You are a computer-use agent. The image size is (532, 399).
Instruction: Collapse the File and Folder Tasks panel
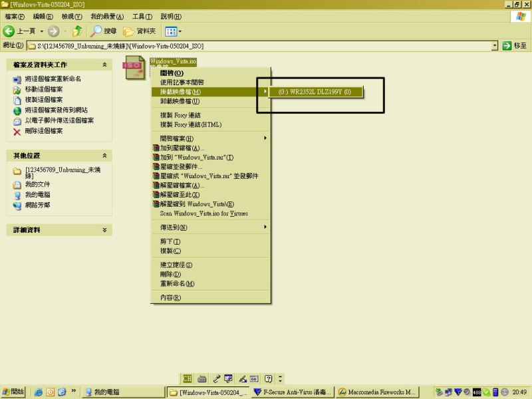pyautogui.click(x=104, y=65)
